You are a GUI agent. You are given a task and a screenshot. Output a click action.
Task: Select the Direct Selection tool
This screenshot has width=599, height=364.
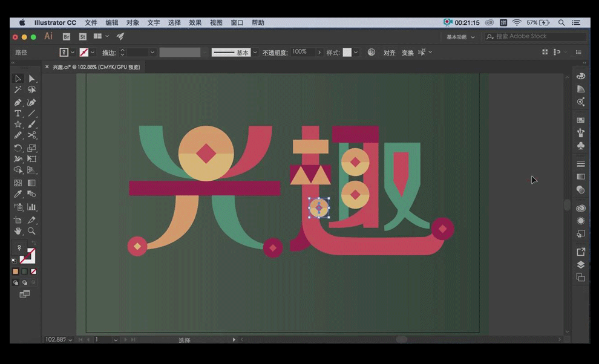pos(31,79)
